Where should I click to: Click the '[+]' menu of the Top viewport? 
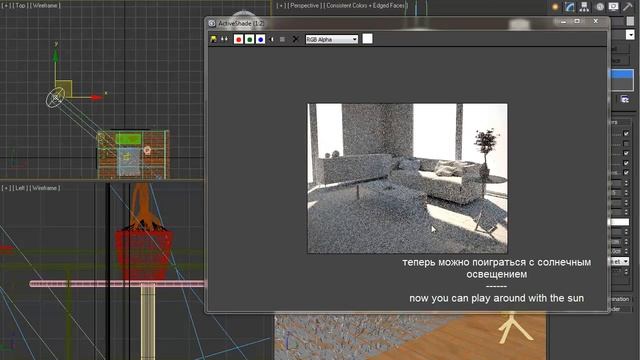pyautogui.click(x=6, y=6)
